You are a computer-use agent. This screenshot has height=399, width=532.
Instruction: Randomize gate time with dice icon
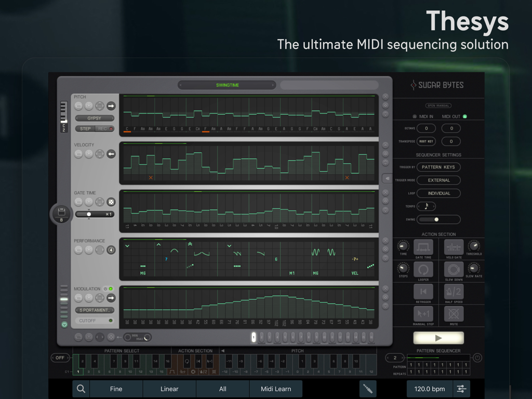[x=111, y=202]
